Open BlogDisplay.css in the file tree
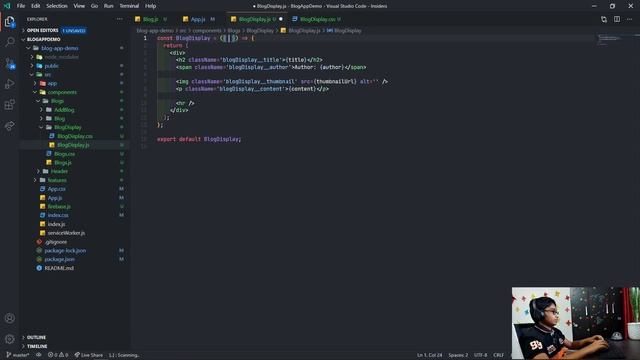Screen dimensions: 640x360 pos(75,136)
